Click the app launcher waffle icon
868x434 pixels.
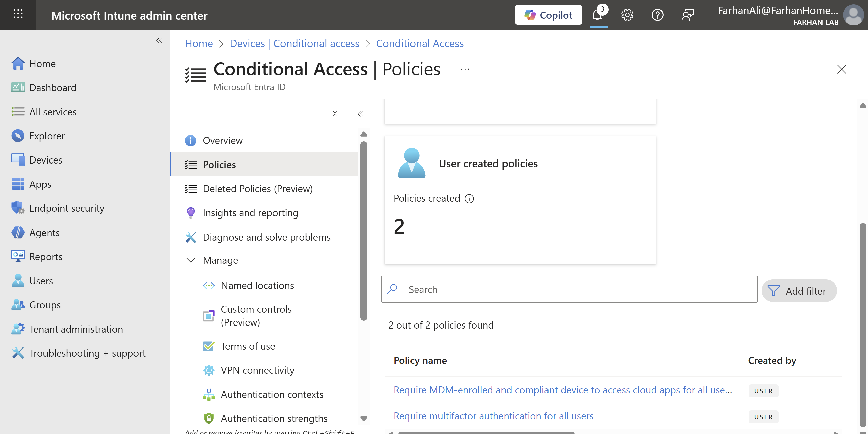(18, 14)
